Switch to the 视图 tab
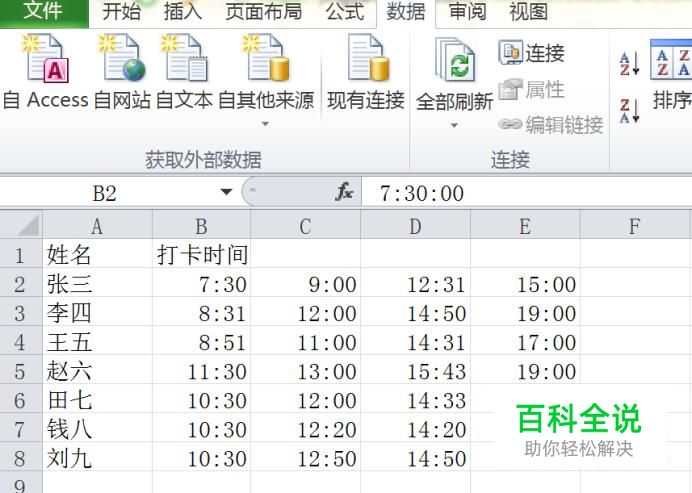 [529, 11]
